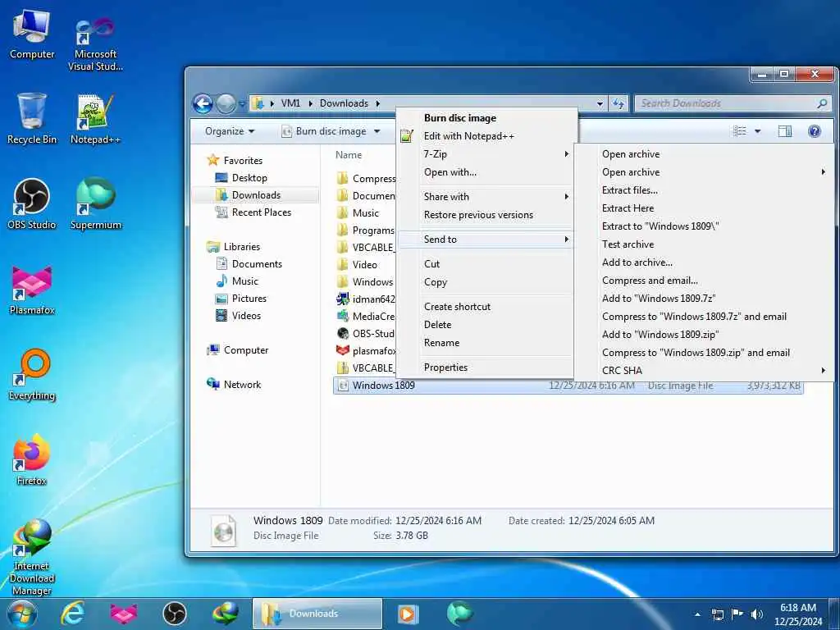Open Windows Media Player taskbar icon
This screenshot has height=630, width=840.
click(408, 614)
